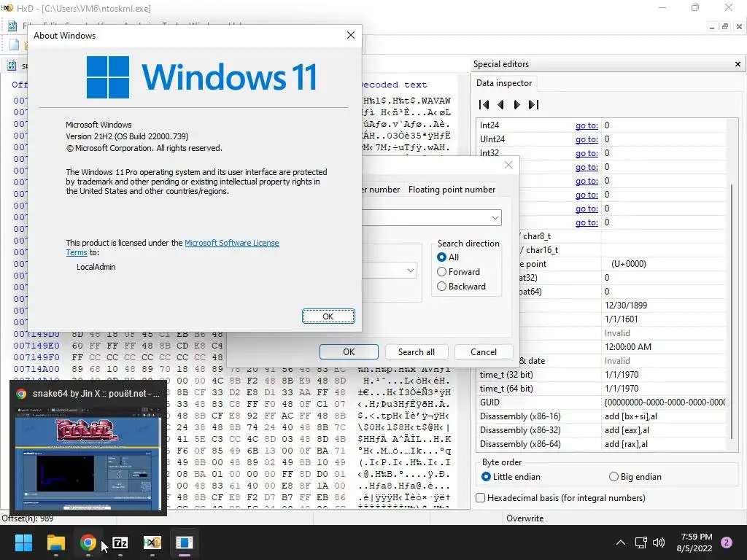Click OK in About Windows dialog

[x=328, y=316]
